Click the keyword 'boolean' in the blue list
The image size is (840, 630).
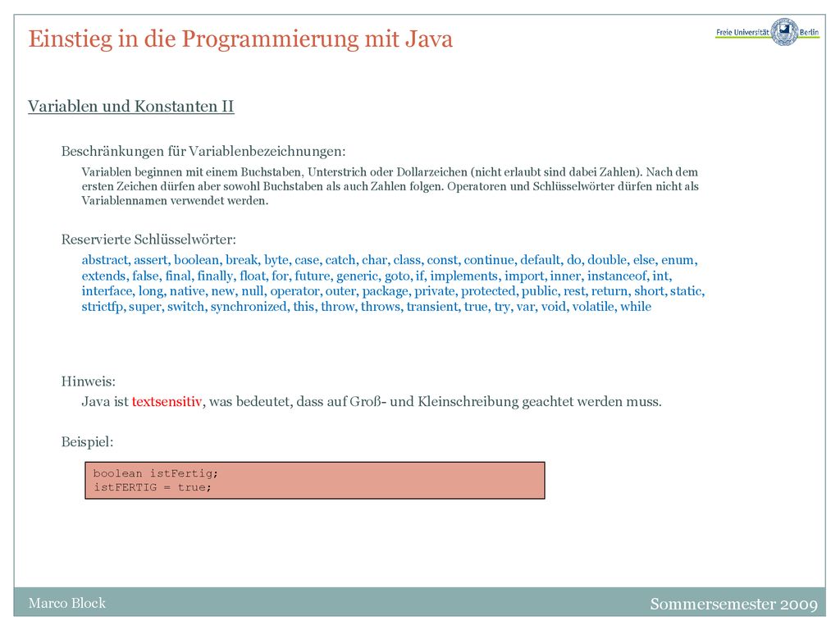197,260
